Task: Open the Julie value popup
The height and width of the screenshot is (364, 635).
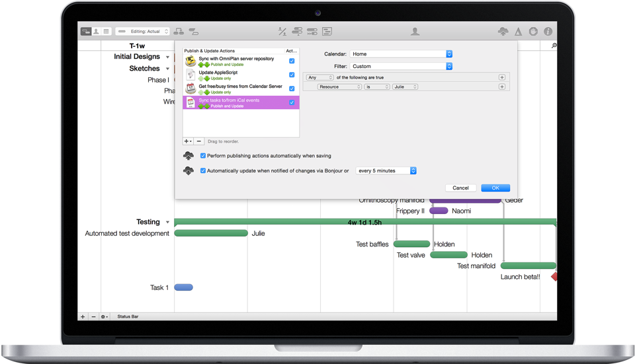Action: coord(405,87)
